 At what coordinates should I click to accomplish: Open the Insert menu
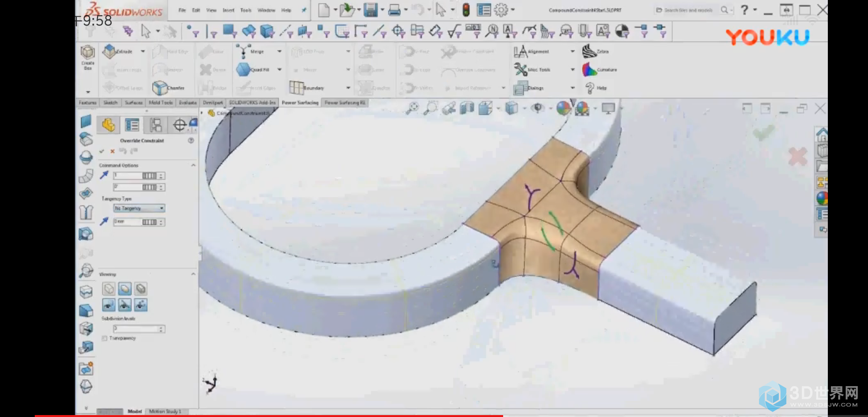[x=228, y=10]
